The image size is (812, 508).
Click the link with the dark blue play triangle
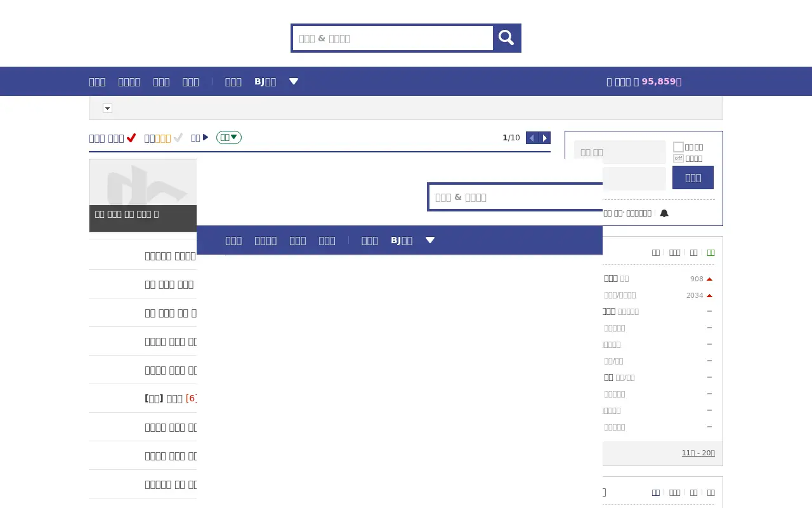click(200, 138)
